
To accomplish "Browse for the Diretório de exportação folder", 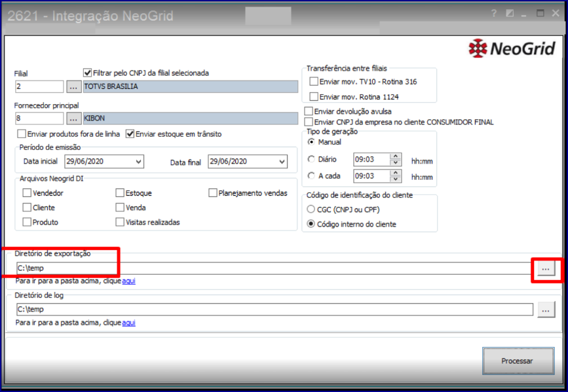I will tap(546, 268).
